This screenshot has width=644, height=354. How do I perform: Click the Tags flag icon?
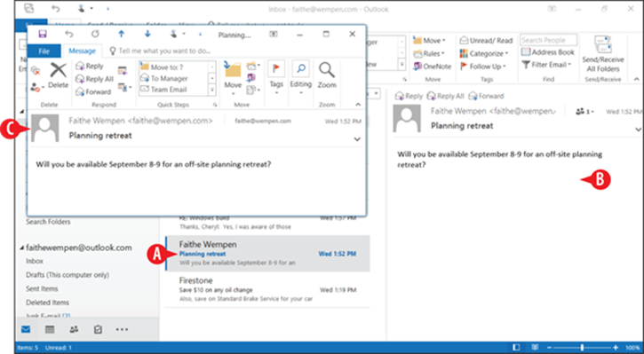click(276, 69)
